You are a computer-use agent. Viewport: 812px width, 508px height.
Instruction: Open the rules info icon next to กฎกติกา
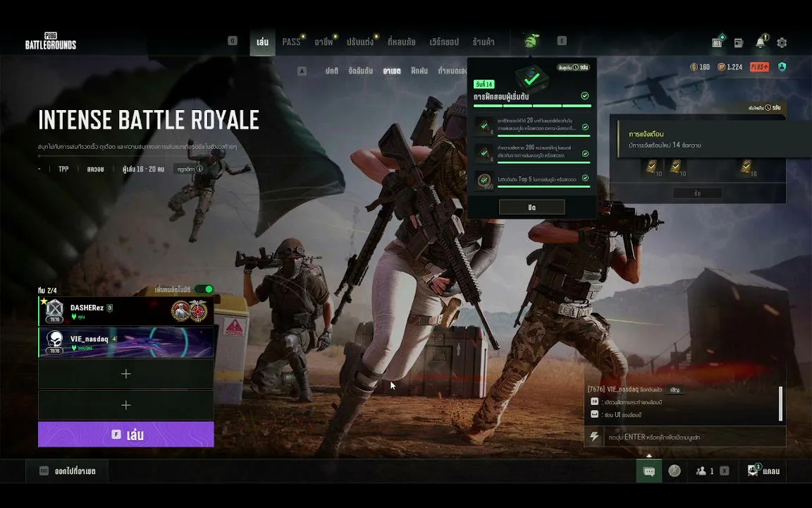[199, 169]
